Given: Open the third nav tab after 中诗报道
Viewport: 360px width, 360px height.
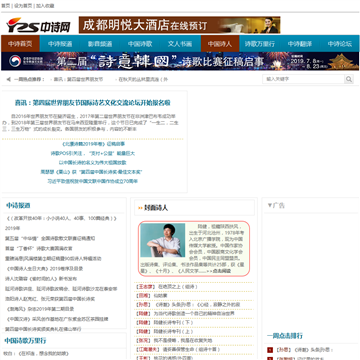Looking at the screenshot, I should click(180, 44).
